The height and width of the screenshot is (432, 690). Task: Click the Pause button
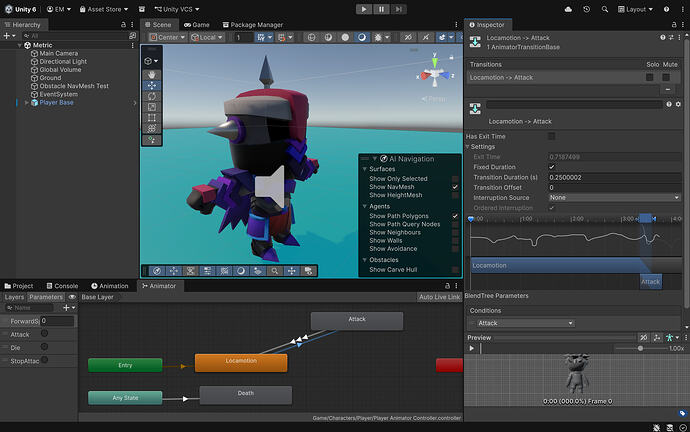pos(381,9)
